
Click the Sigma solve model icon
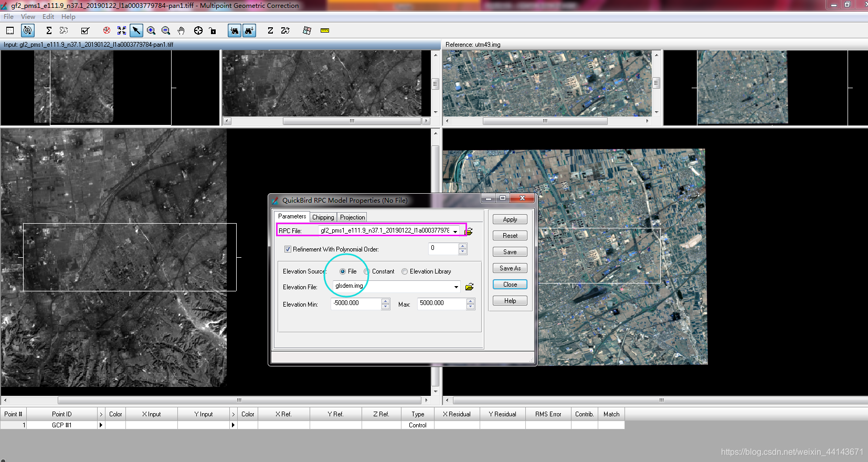tap(49, 30)
